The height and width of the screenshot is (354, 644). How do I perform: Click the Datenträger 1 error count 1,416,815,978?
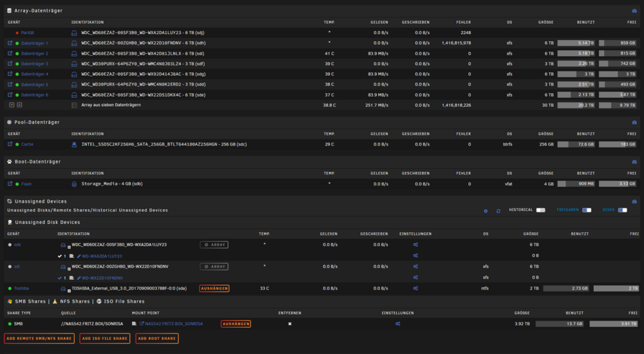(457, 42)
